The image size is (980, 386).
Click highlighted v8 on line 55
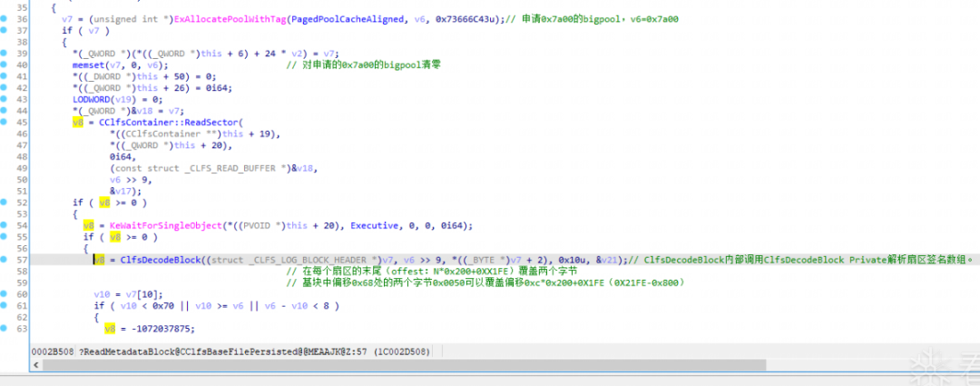pos(115,236)
